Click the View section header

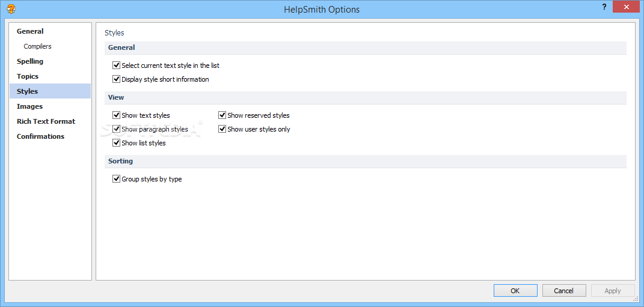pyautogui.click(x=366, y=98)
